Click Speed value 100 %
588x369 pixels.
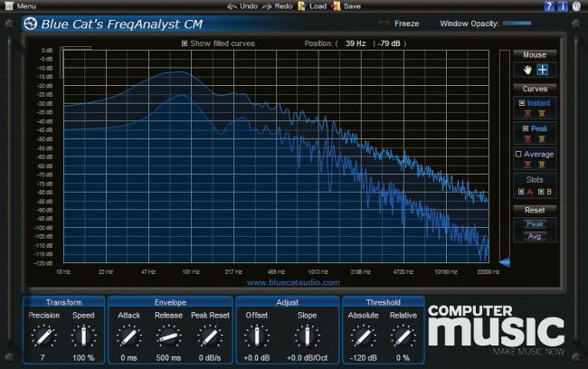(x=83, y=358)
